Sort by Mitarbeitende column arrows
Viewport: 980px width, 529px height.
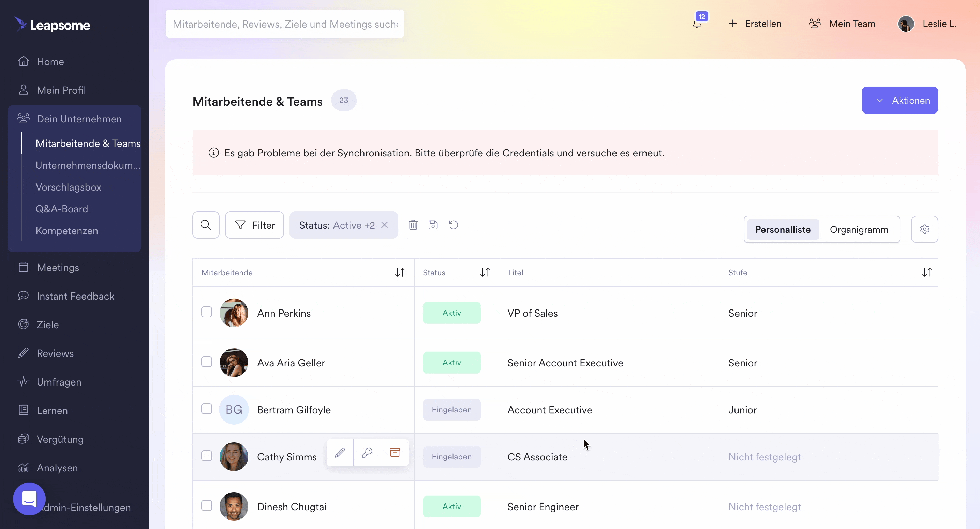point(400,272)
